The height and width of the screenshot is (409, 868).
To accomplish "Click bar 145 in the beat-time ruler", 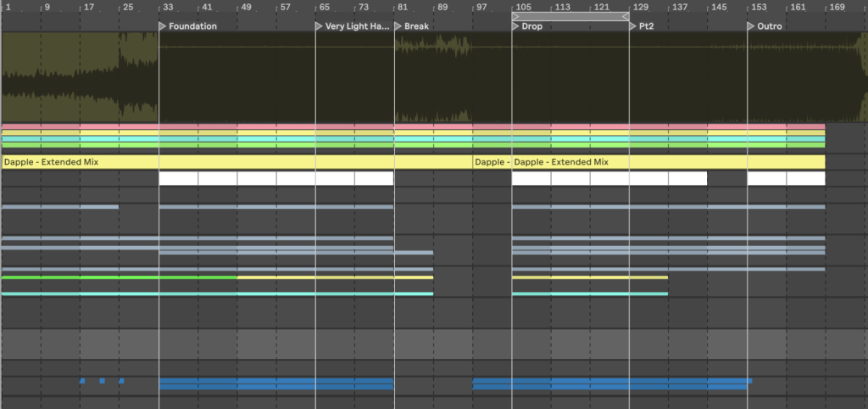I will pos(718,8).
